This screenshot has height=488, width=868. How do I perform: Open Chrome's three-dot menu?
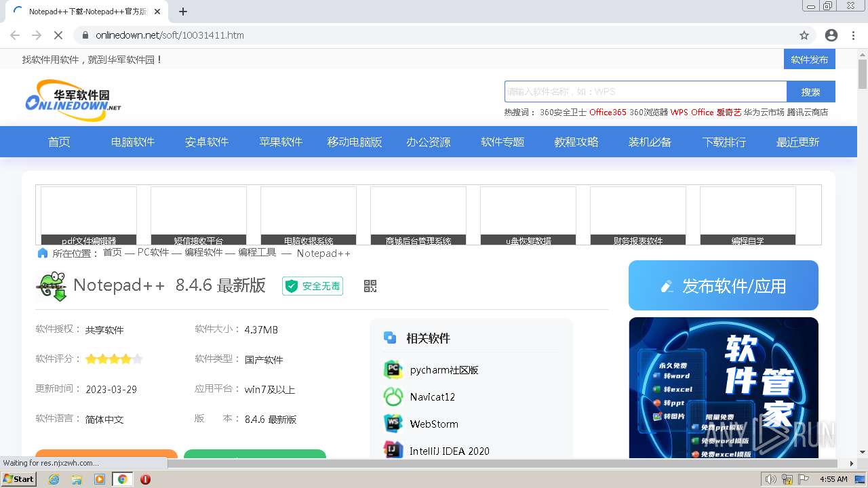point(853,35)
